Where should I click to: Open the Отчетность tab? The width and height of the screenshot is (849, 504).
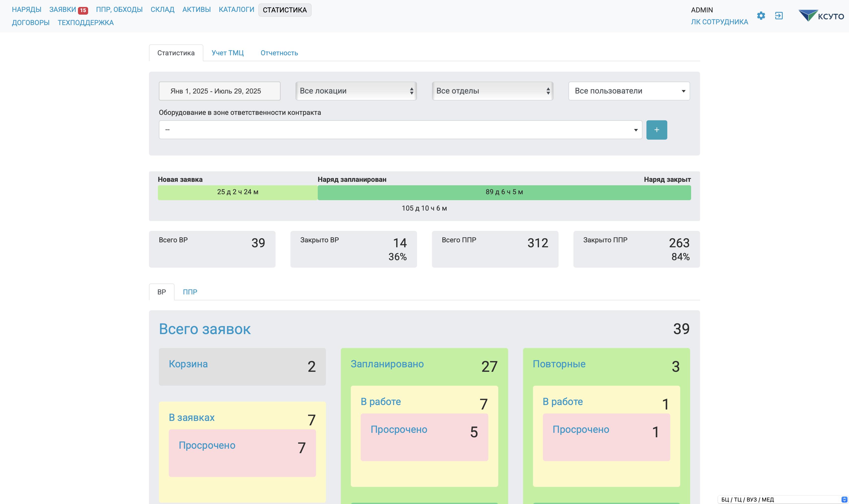[279, 53]
